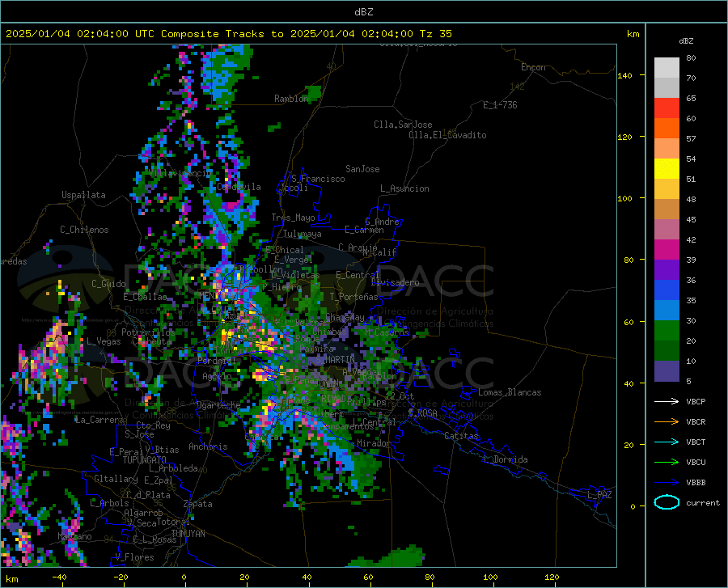Image resolution: width=728 pixels, height=588 pixels.
Task: Select the red legend color swatch
Action: tap(667, 108)
